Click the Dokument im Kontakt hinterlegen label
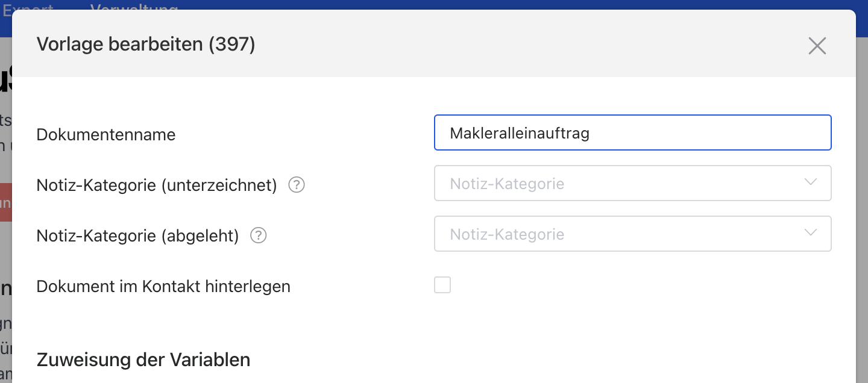 [163, 287]
